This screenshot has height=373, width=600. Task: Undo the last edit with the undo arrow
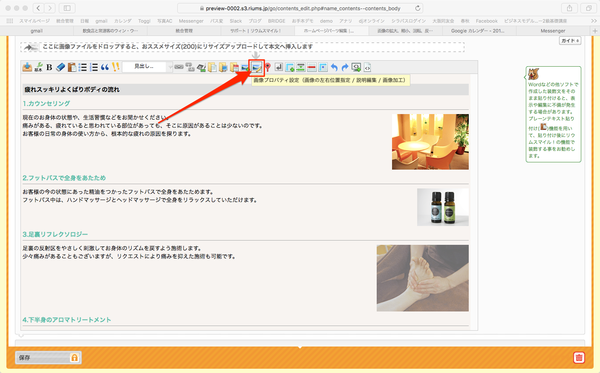pos(334,67)
